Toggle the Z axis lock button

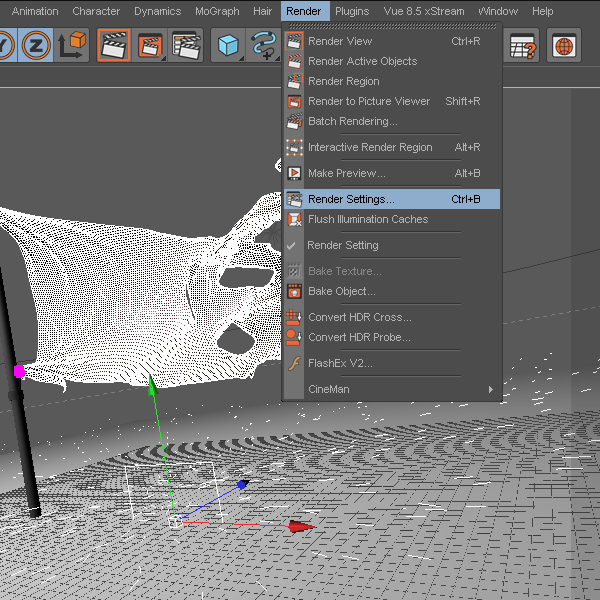tap(36, 45)
